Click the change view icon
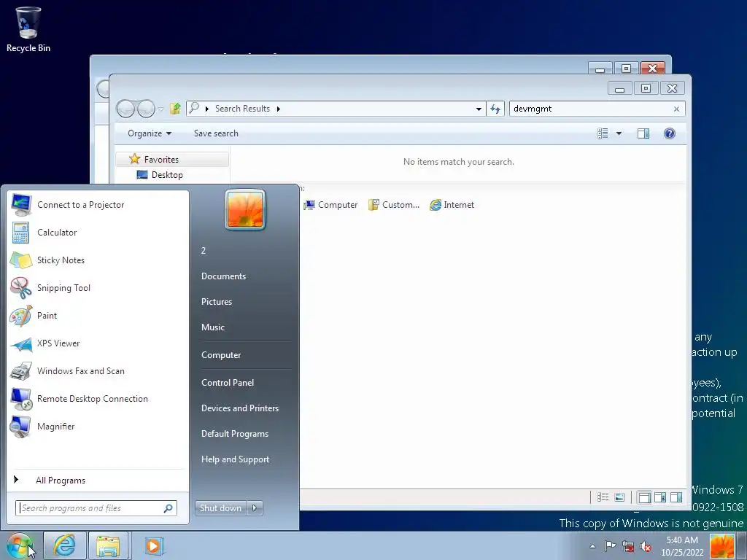 (603, 133)
